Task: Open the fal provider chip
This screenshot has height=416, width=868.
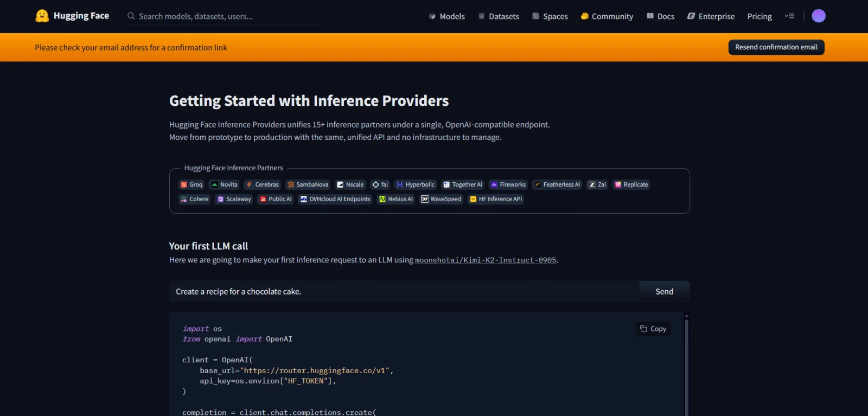Action: click(x=380, y=184)
